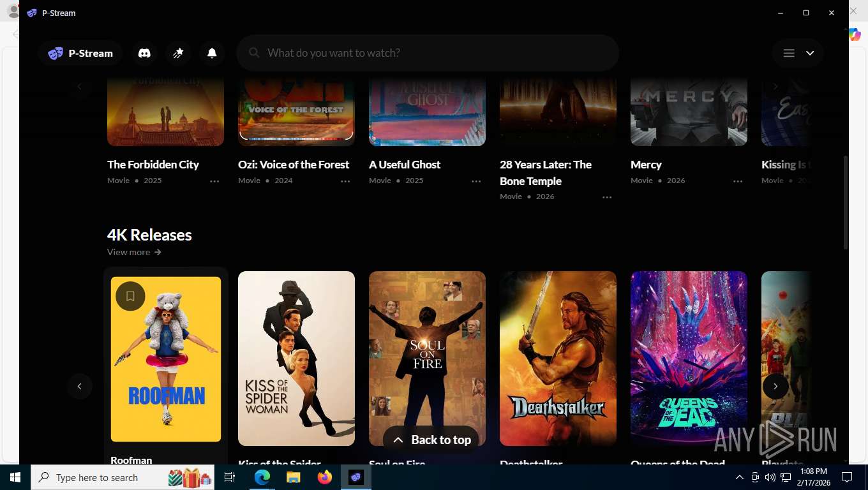Click the taskbar 'Type here to search' box
This screenshot has width=868, height=490.
[123, 477]
